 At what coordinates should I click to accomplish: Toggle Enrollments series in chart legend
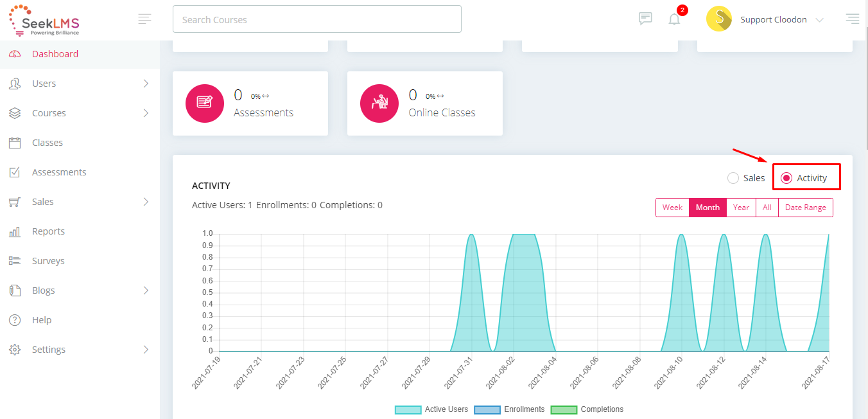[x=509, y=409]
